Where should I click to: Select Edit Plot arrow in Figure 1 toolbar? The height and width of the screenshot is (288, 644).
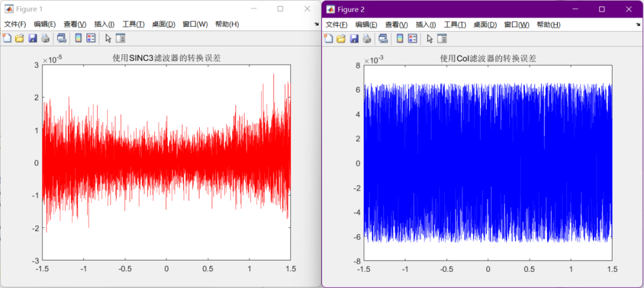[108, 39]
